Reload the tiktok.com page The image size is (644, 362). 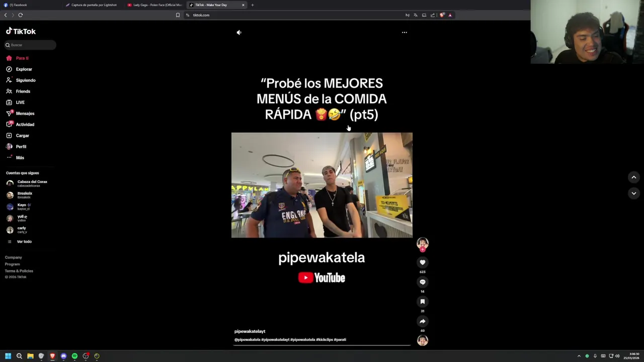pyautogui.click(x=21, y=15)
